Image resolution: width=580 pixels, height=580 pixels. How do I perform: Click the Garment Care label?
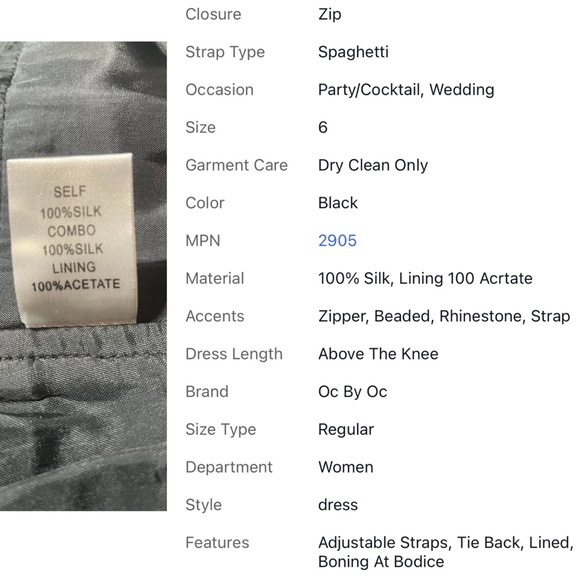(x=237, y=165)
